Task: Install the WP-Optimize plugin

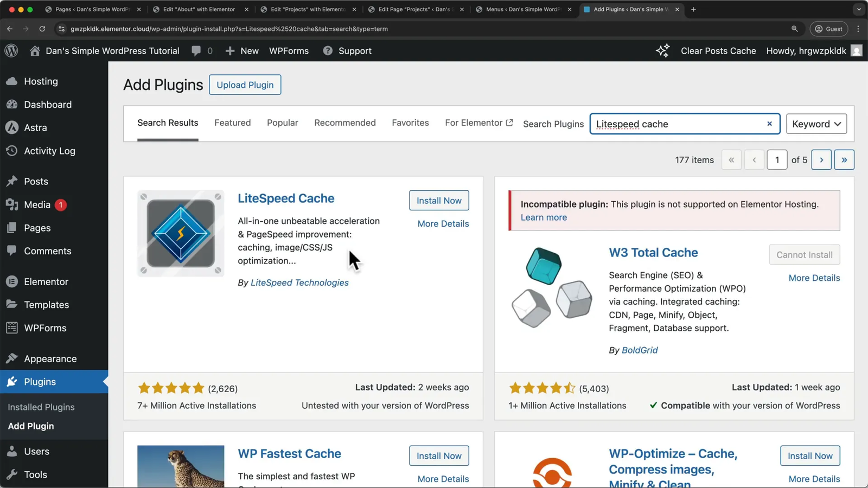Action: [x=810, y=456]
